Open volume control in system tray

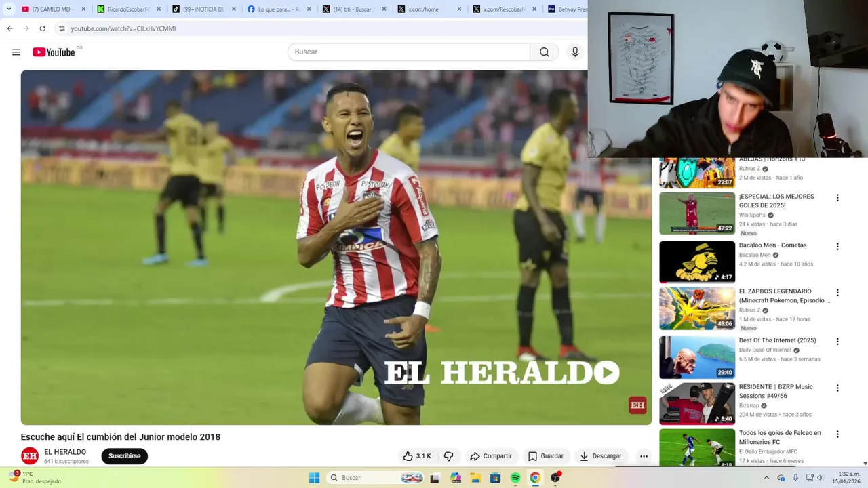(x=820, y=478)
